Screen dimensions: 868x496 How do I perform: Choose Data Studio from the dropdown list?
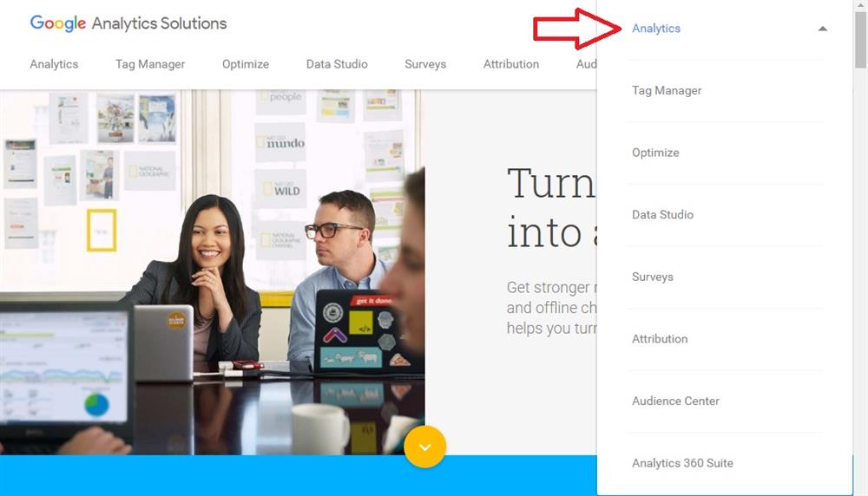click(662, 214)
